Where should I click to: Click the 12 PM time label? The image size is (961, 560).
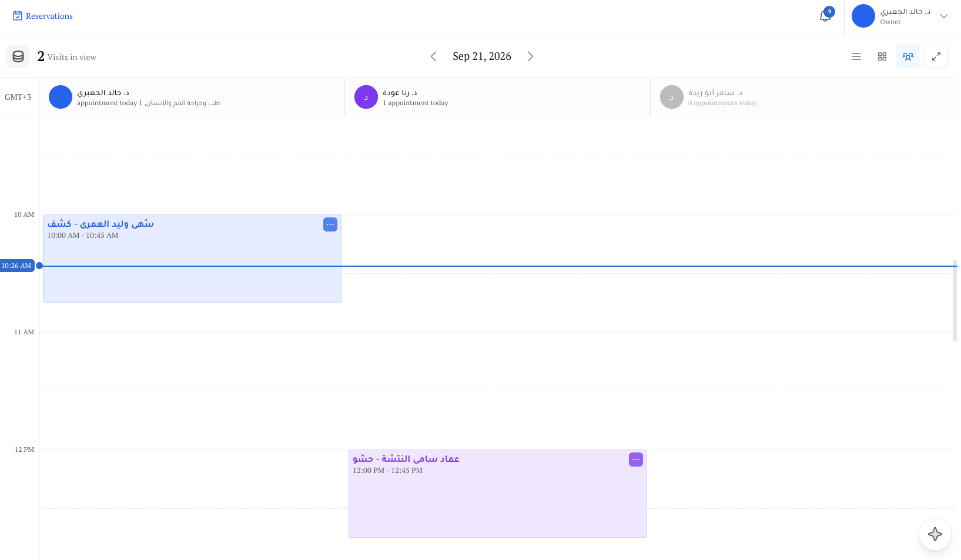[x=24, y=450]
